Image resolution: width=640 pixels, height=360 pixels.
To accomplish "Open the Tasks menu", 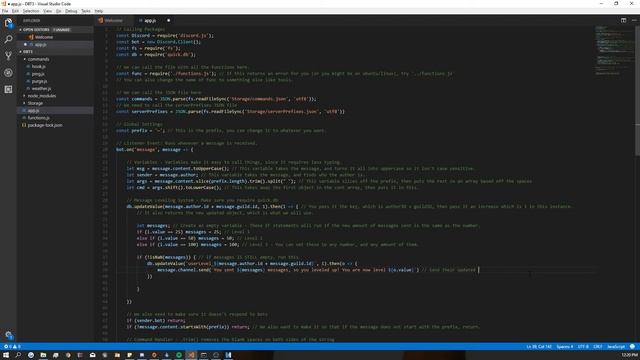I will point(86,11).
